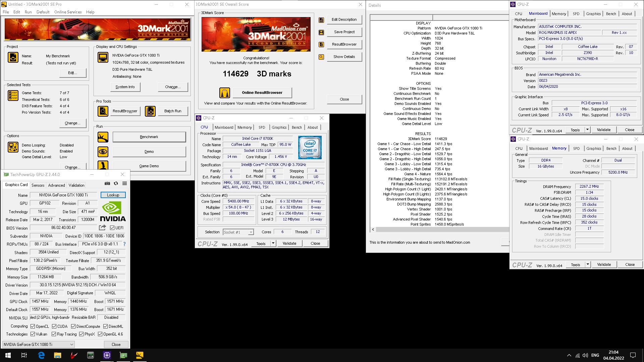Click the Save Project floppy icon

pyautogui.click(x=321, y=33)
